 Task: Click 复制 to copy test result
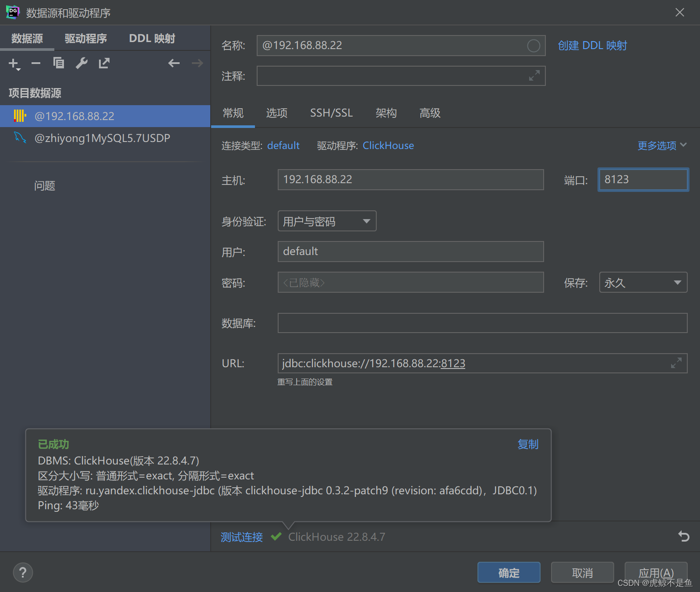tap(528, 444)
